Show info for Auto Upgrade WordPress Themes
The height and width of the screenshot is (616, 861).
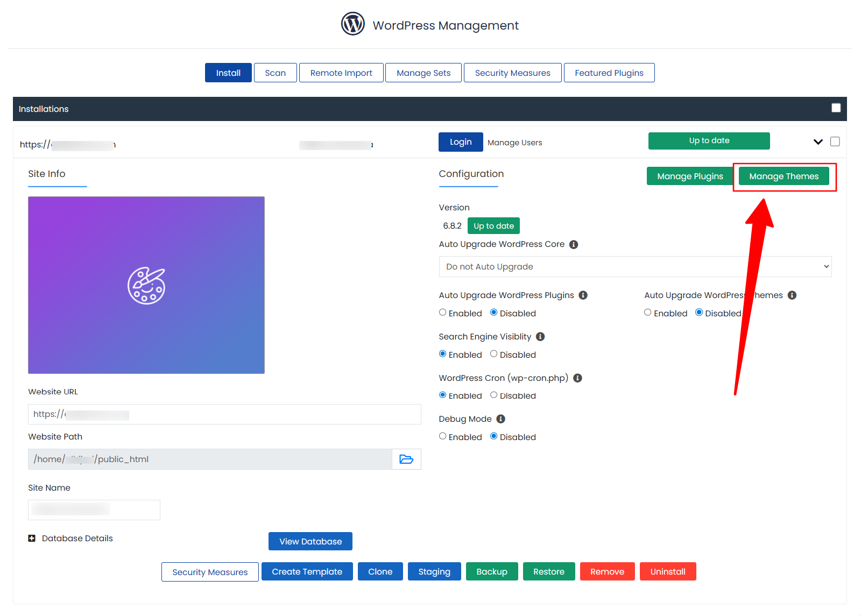792,295
